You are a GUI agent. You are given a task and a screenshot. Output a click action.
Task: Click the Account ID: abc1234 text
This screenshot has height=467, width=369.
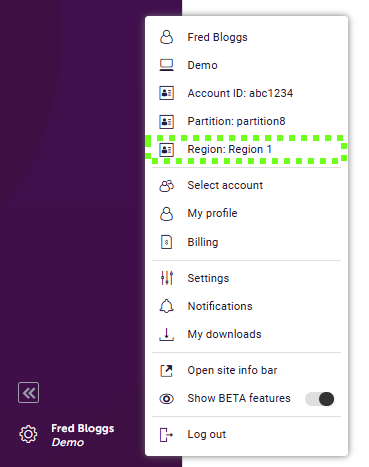(240, 93)
